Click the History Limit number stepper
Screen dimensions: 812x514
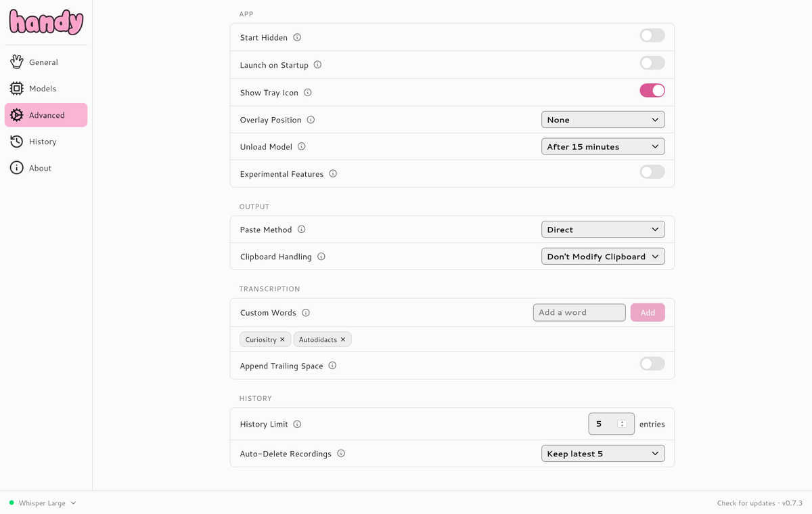click(x=622, y=424)
